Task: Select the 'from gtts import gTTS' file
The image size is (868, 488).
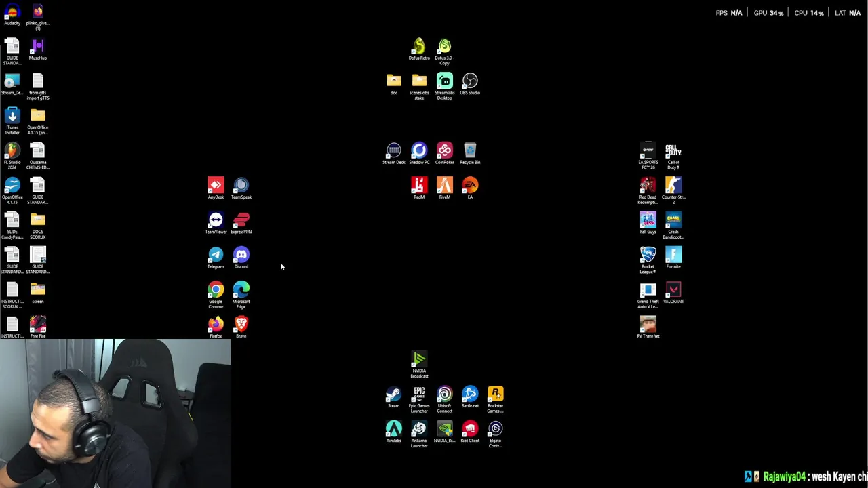Action: point(38,87)
